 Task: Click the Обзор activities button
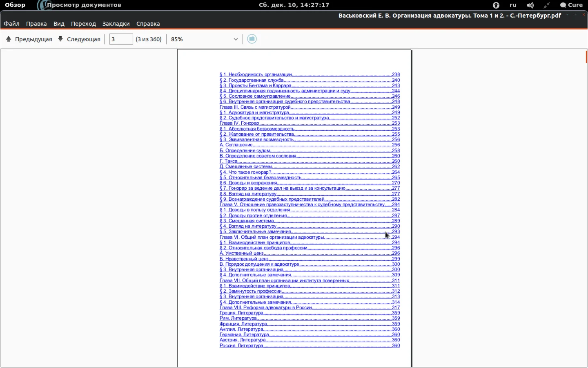point(15,5)
